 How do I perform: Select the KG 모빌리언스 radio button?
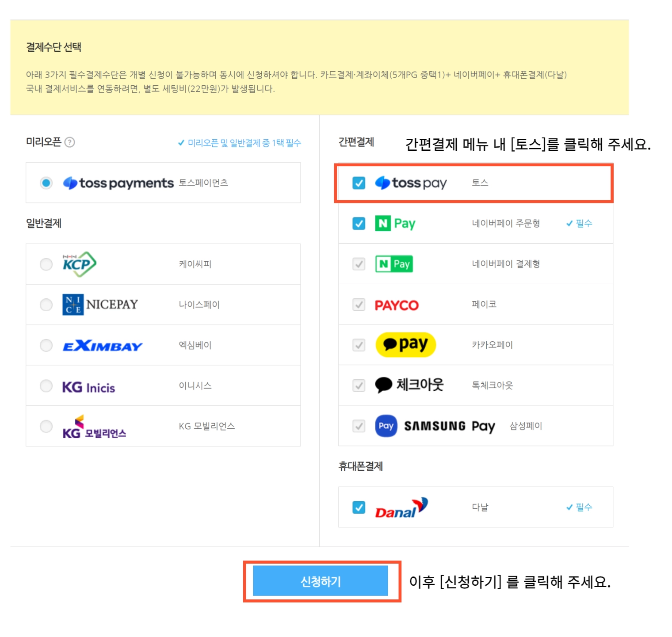point(46,427)
